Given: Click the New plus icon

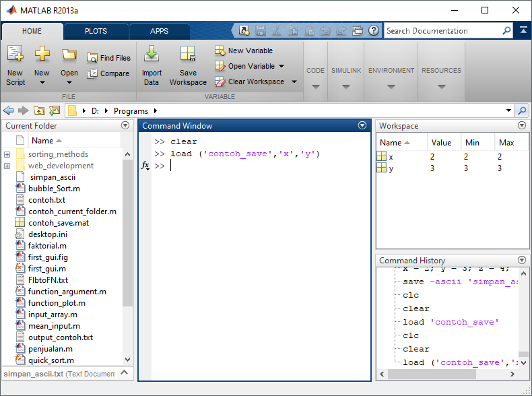Looking at the screenshot, I should [x=42, y=54].
